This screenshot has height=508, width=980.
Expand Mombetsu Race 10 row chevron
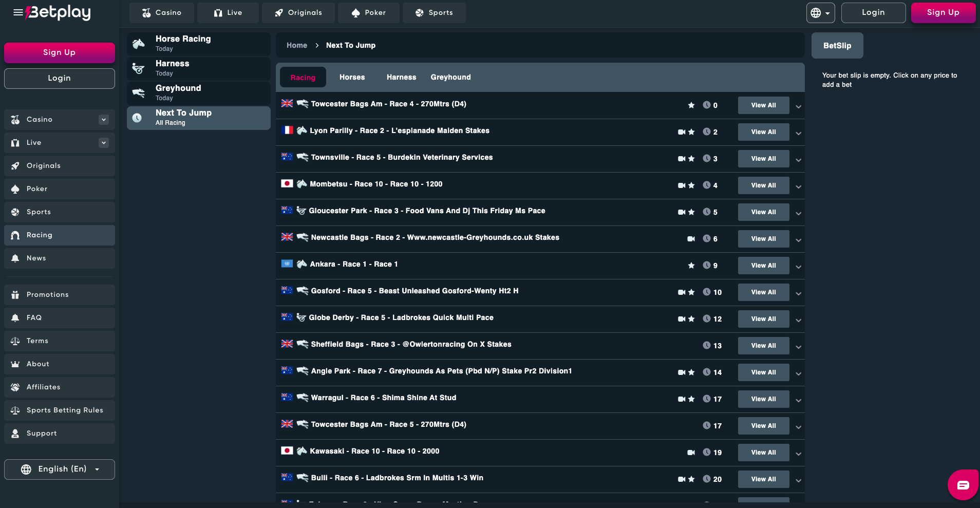coord(798,187)
